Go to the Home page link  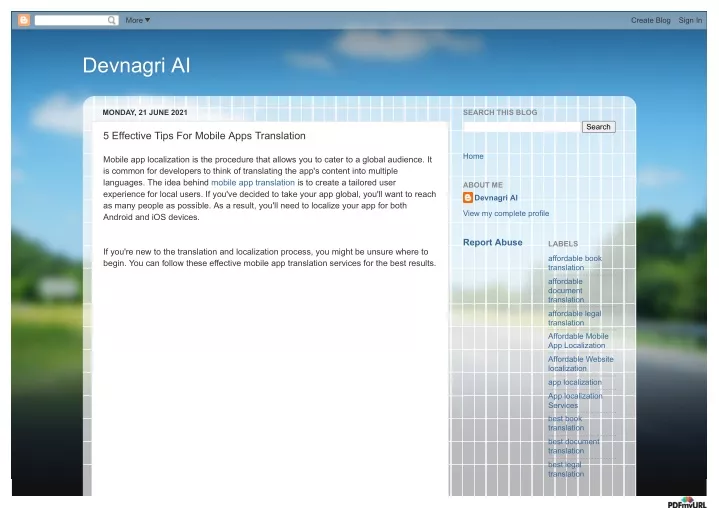coord(473,156)
